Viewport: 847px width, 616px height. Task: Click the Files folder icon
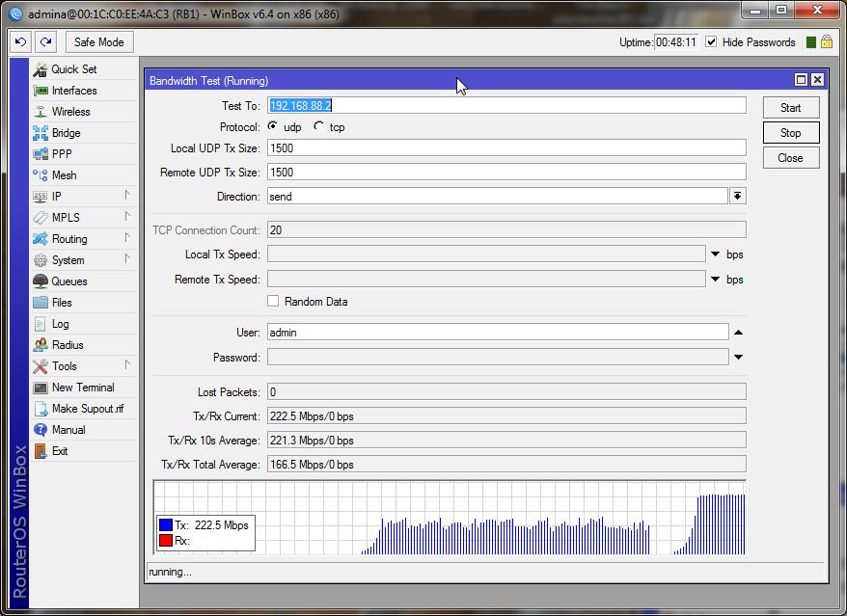coord(41,303)
